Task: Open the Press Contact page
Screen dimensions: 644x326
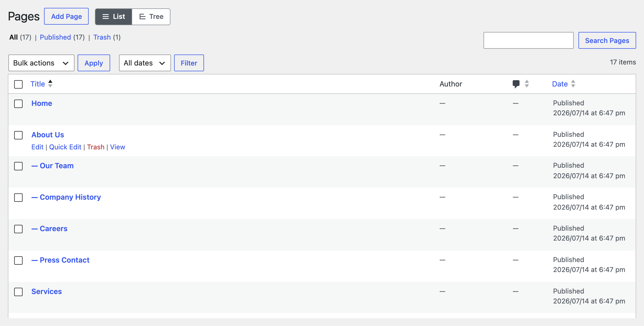Action: (x=60, y=260)
